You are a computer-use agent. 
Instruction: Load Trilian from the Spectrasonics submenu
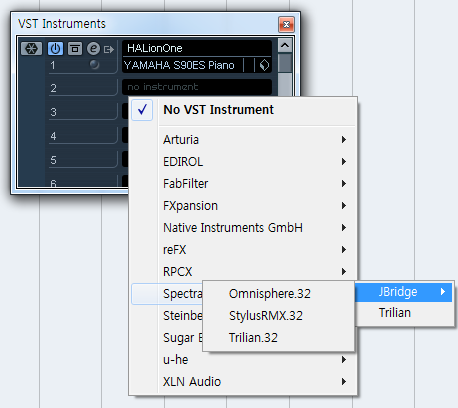[x=404, y=313]
